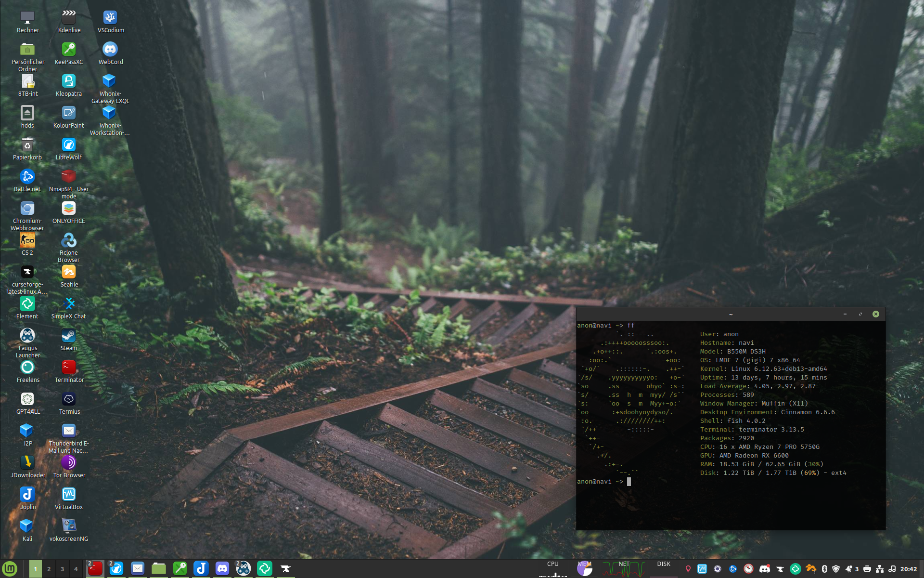Open the Steam desktop shortcut
Viewport: 924px width, 578px height.
pos(69,336)
